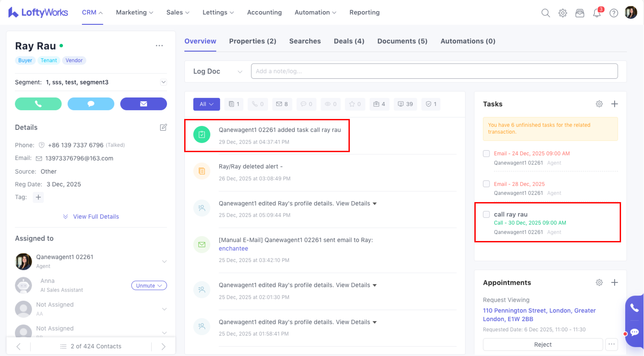Add a new appointment with plus icon
The height and width of the screenshot is (356, 644).
pos(614,282)
